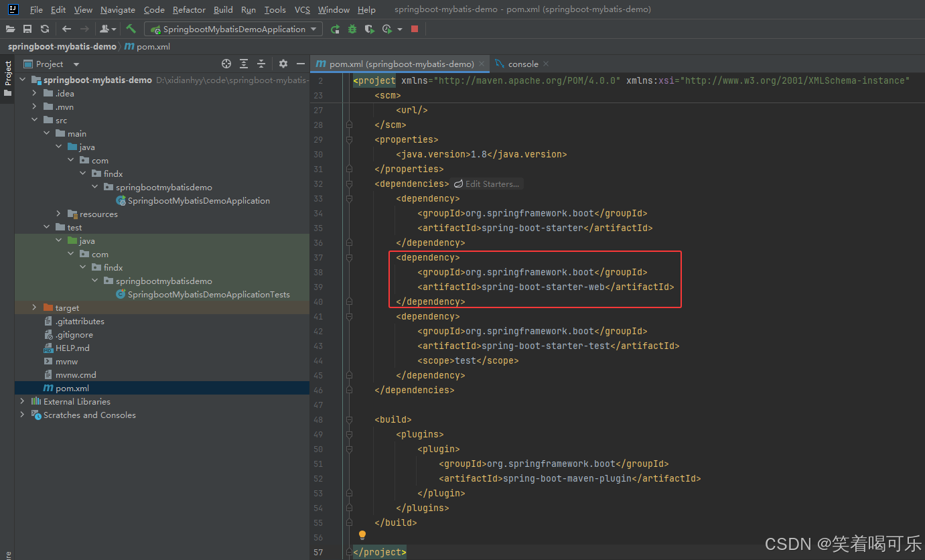Open the Refactor menu
Image resolution: width=925 pixels, height=560 pixels.
pos(189,9)
